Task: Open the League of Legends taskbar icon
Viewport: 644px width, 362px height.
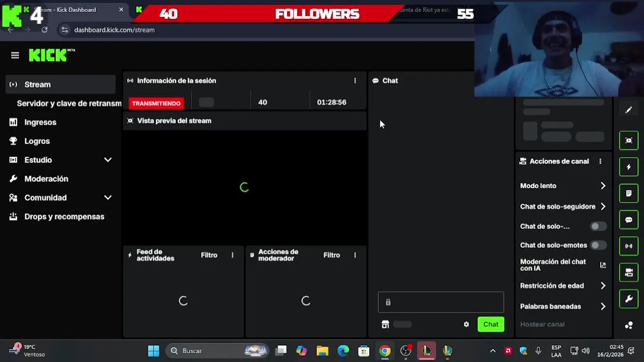Action: point(427,350)
